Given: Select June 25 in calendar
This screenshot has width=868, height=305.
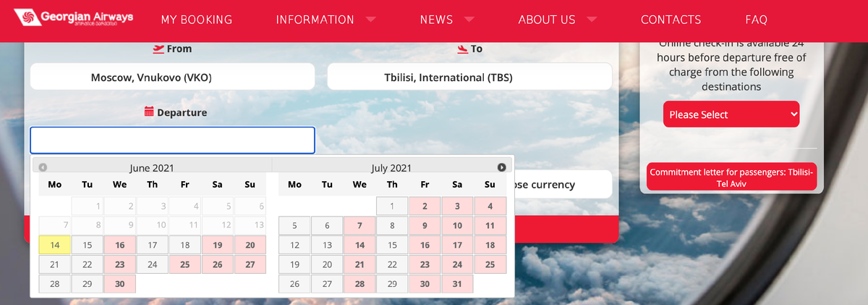Looking at the screenshot, I should [x=185, y=264].
